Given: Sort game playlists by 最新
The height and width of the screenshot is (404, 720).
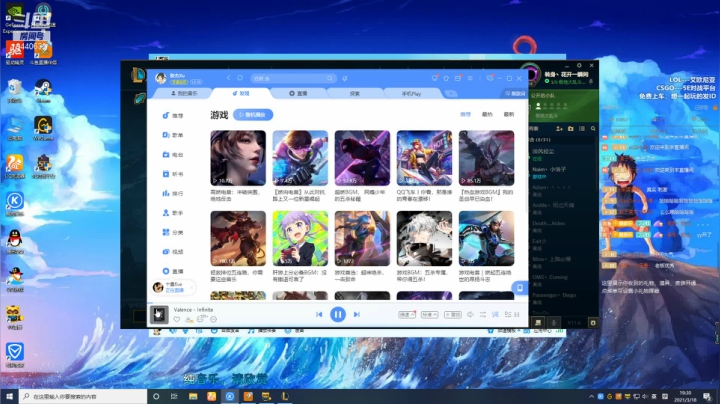Looking at the screenshot, I should (509, 114).
